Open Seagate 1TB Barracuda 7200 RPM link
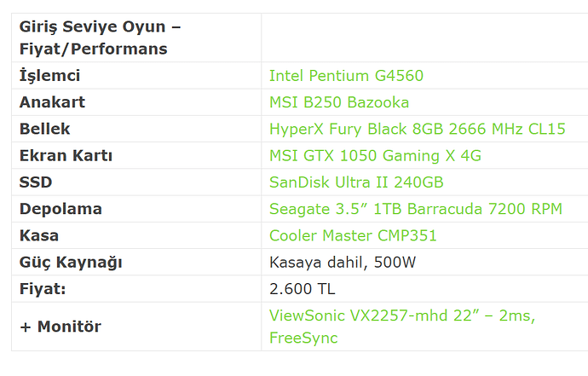Image resolution: width=588 pixels, height=376 pixels. point(416,209)
